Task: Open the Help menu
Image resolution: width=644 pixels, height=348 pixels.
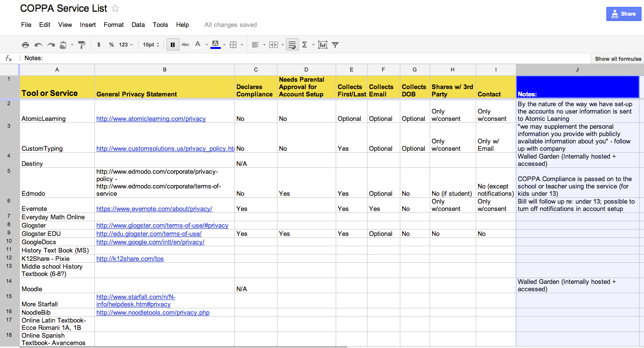Action: pyautogui.click(x=183, y=24)
